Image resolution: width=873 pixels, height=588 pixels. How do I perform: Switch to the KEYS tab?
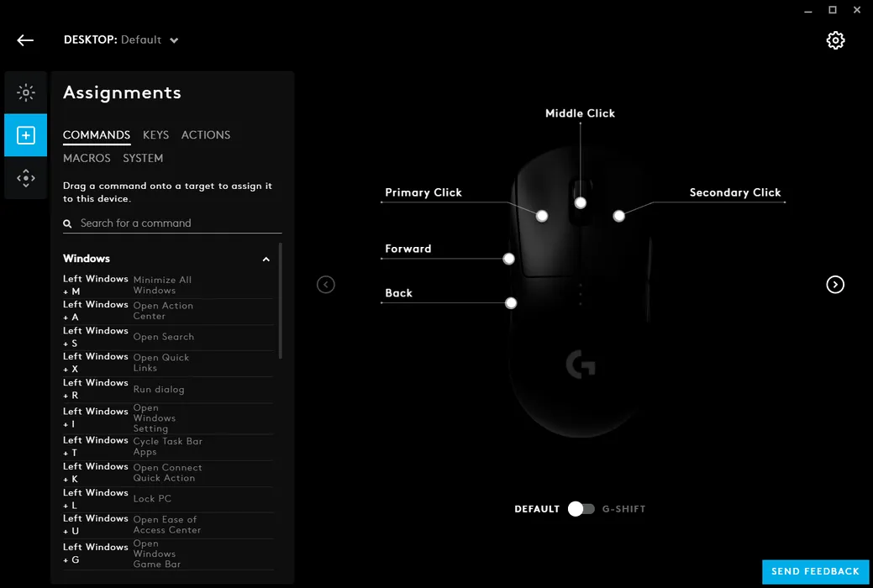pos(155,134)
